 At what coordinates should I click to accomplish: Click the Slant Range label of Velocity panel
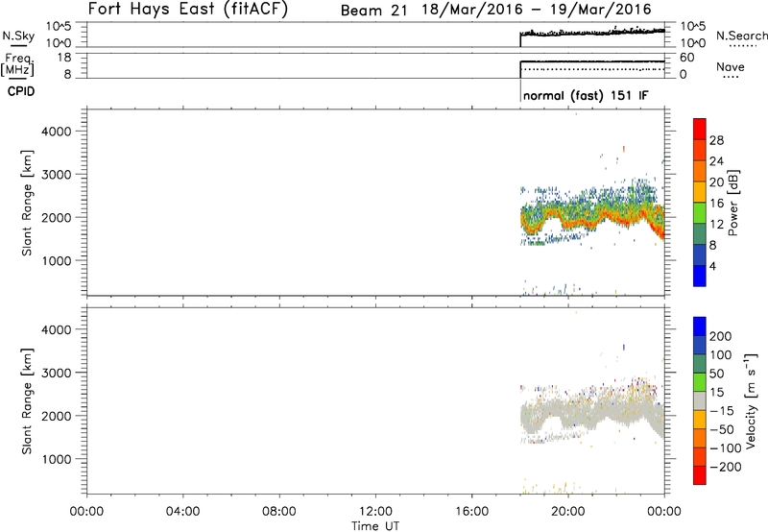27,401
